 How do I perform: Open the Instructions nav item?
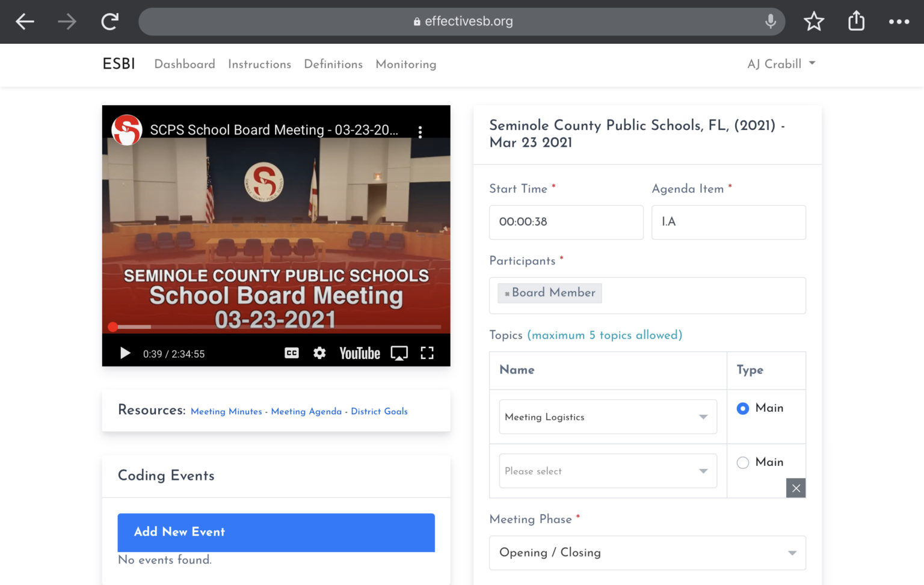(259, 64)
